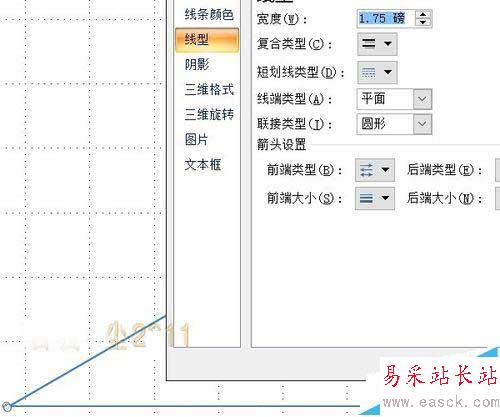This screenshot has width=500, height=417.
Task: Click the line endpoint handle circle
Action: 7,407
